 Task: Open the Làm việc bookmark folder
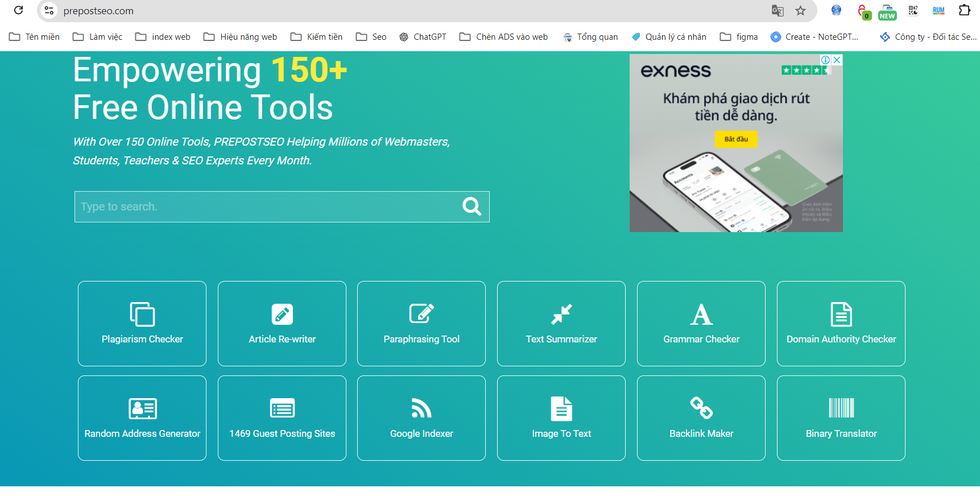coord(97,37)
